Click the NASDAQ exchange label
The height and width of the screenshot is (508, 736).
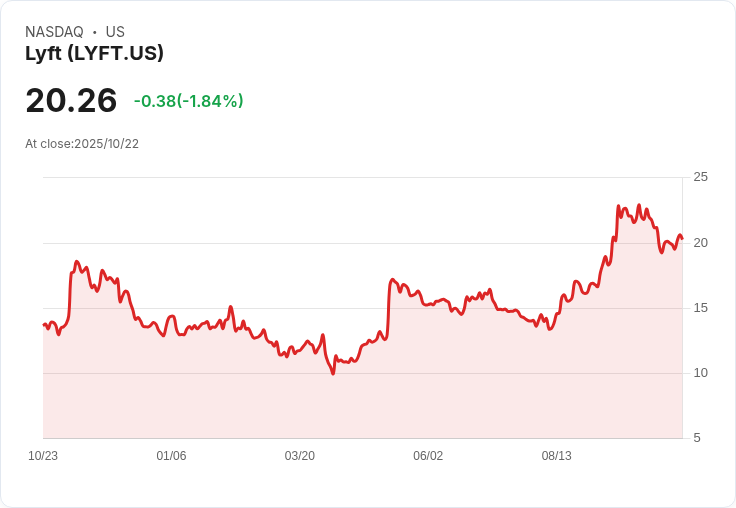54,32
